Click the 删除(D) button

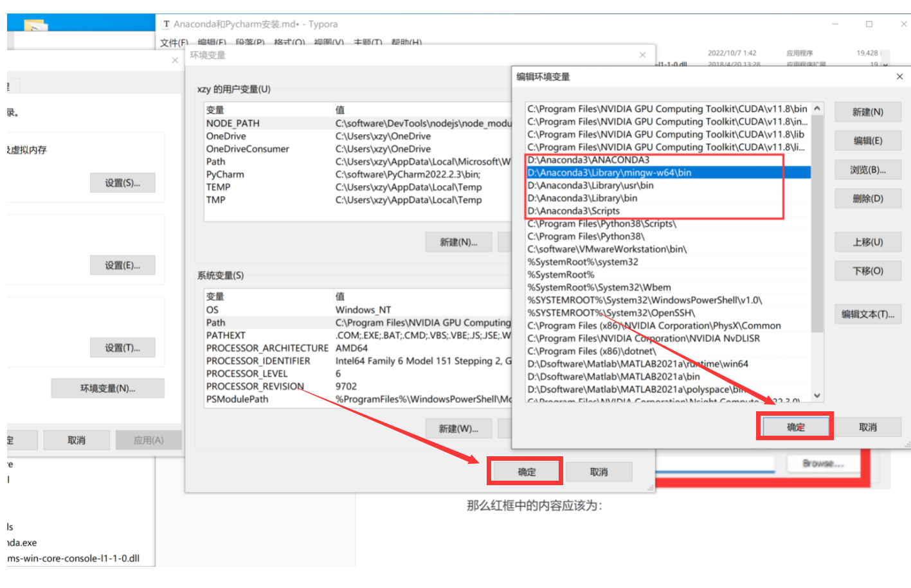[x=867, y=199]
